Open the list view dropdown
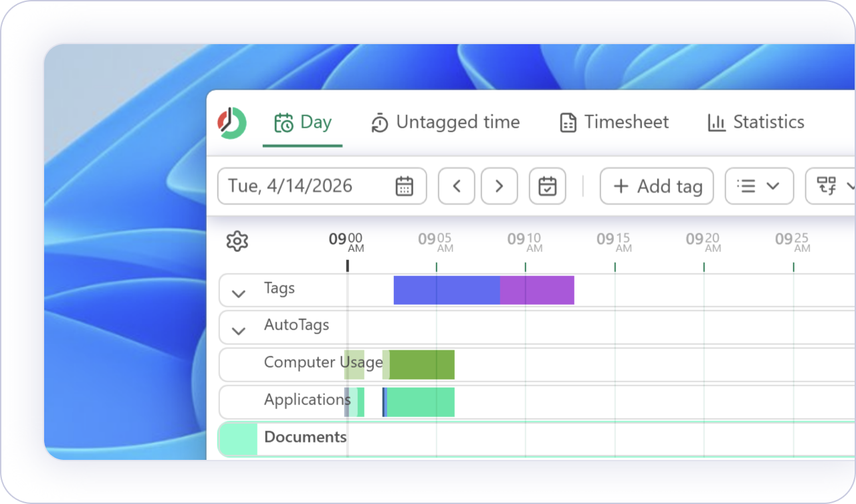 [x=759, y=186]
